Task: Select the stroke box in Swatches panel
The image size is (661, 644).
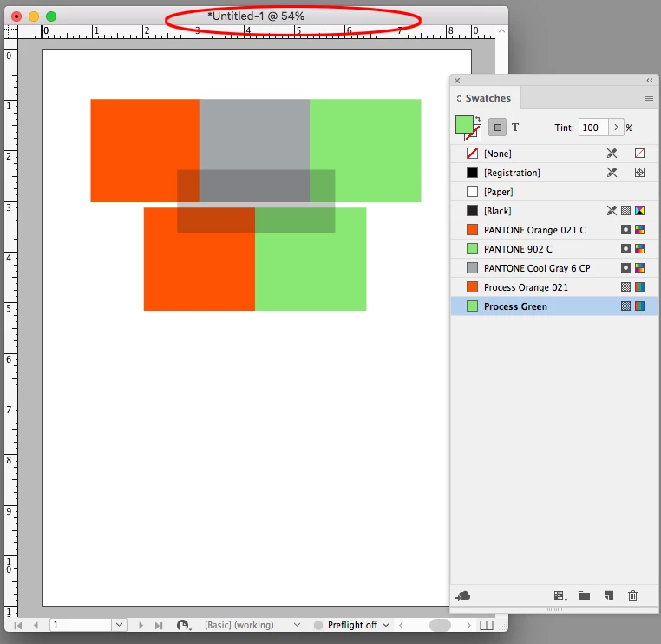Action: (x=476, y=135)
